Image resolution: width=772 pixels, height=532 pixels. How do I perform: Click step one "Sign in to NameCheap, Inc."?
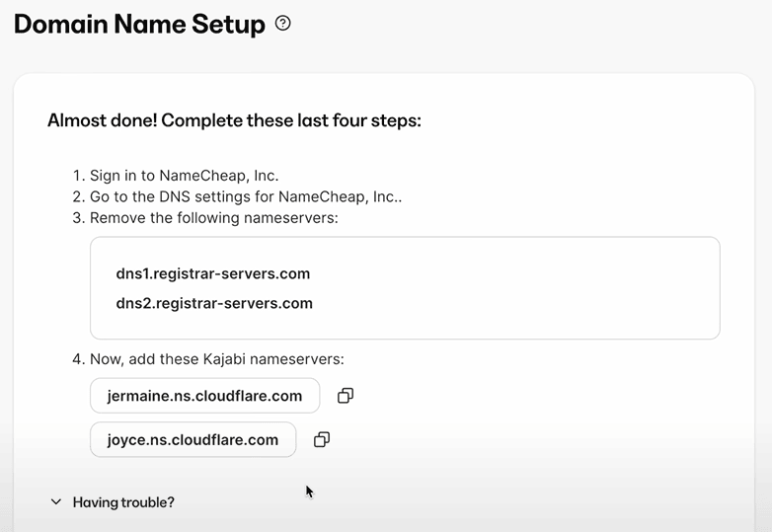point(184,176)
